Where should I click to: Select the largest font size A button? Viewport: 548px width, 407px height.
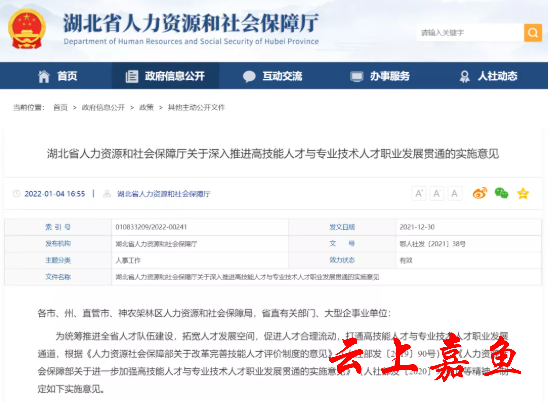[x=419, y=194]
